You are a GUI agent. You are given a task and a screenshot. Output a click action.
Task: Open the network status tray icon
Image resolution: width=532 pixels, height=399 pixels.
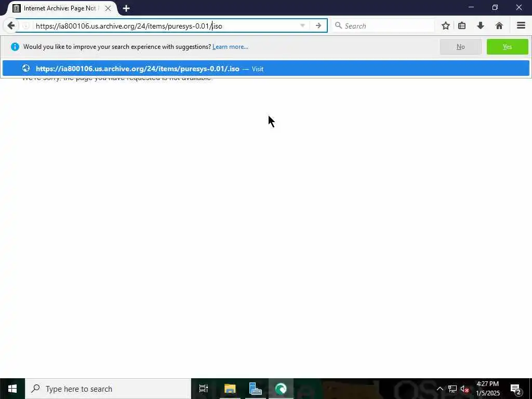[453, 389]
